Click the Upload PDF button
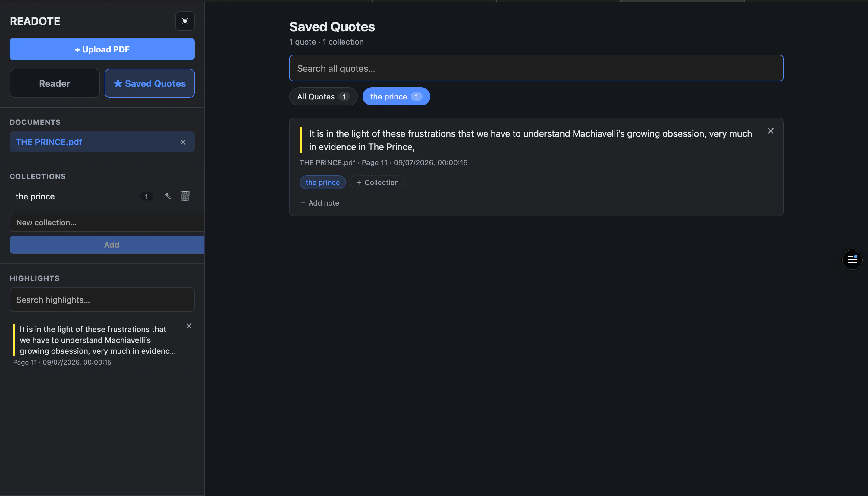The width and height of the screenshot is (868, 496). 102,49
